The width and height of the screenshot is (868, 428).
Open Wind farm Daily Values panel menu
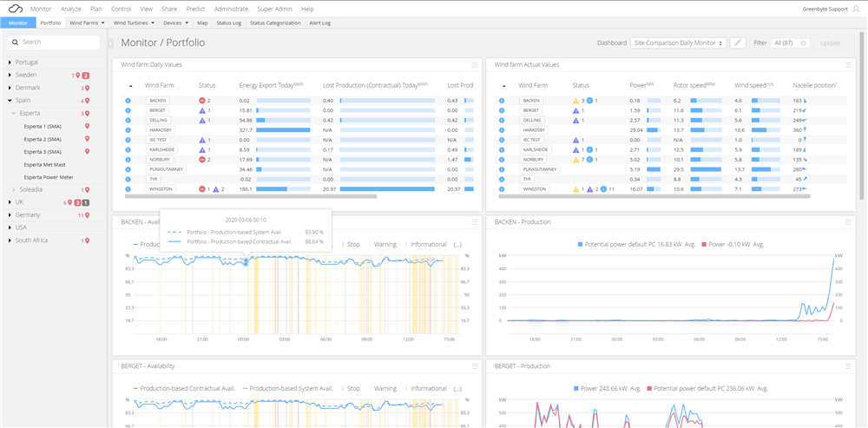pyautogui.click(x=475, y=65)
